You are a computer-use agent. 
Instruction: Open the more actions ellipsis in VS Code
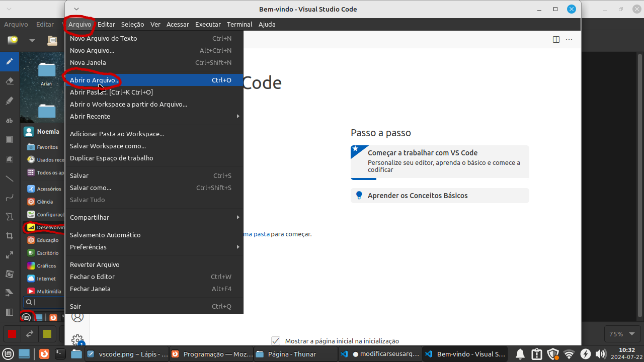(x=569, y=39)
